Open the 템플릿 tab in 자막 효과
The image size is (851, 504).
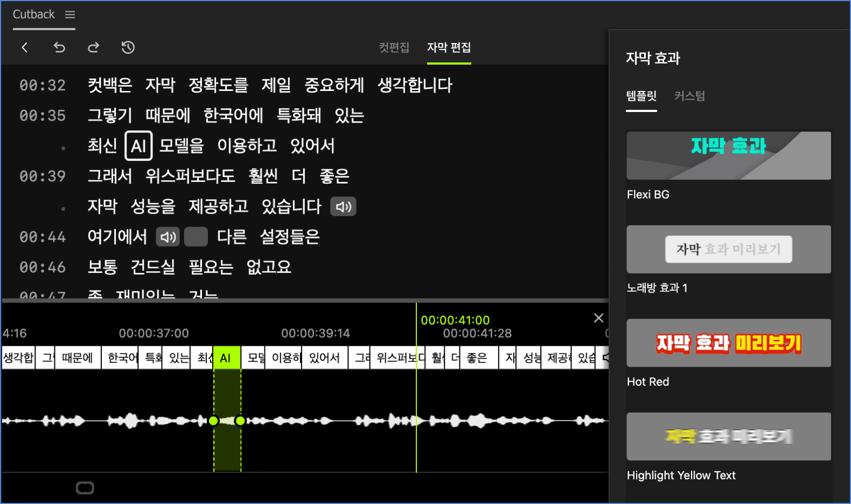(641, 96)
